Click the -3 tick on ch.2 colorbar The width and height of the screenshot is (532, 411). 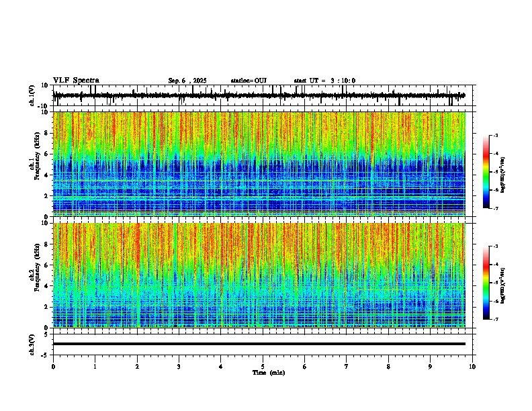[495, 246]
